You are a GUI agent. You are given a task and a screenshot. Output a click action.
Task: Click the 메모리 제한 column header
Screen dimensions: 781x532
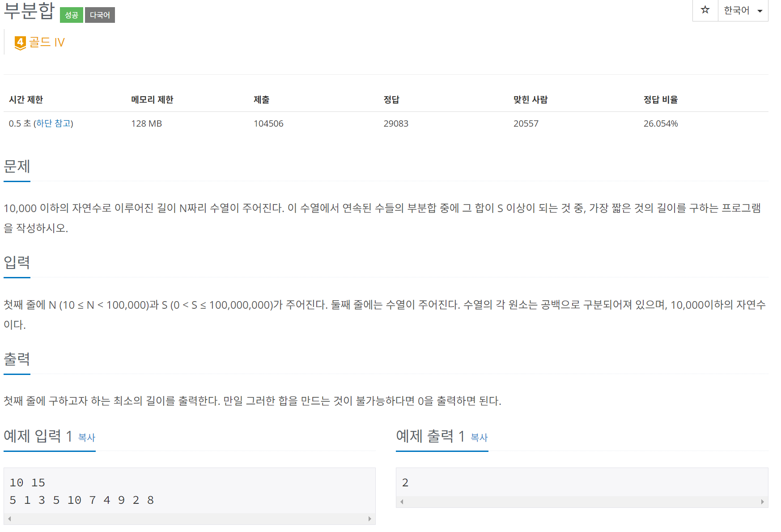click(152, 100)
